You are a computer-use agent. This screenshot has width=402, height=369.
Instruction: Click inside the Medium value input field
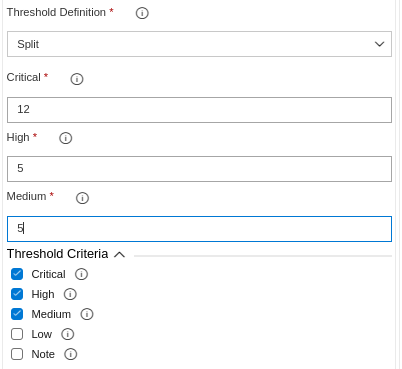click(x=199, y=229)
